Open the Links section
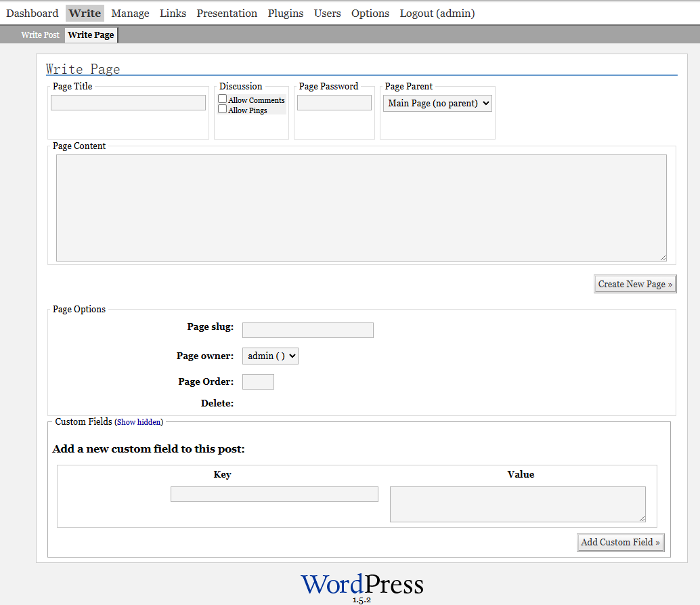The image size is (700, 605). click(173, 14)
